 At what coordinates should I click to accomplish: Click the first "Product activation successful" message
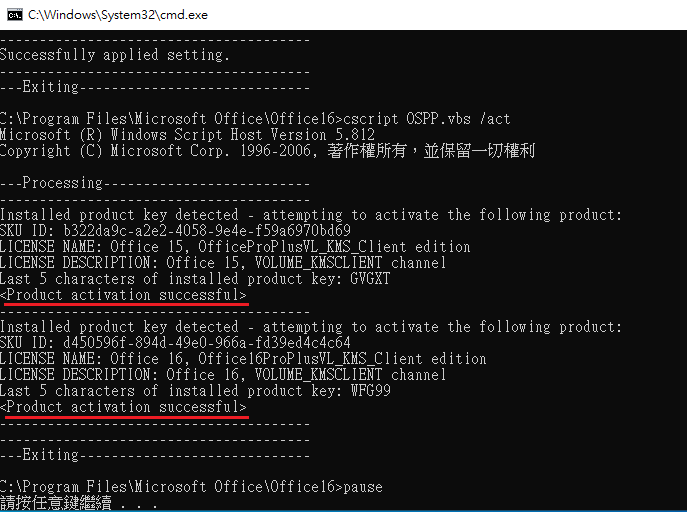click(123, 295)
